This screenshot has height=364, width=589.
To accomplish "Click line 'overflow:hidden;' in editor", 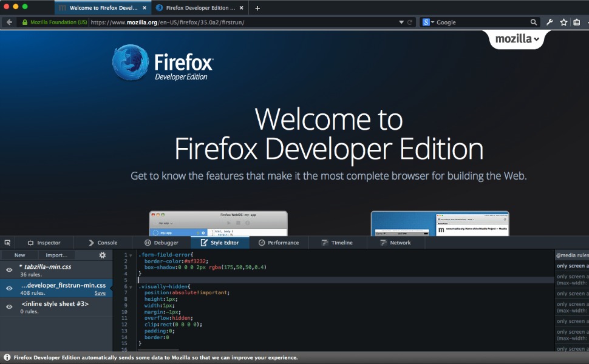I will (x=168, y=318).
